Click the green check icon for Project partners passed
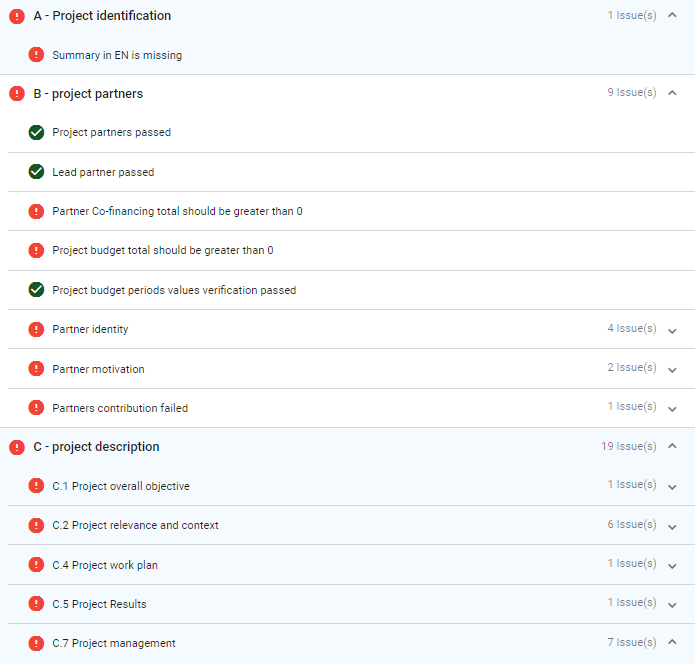696x664 pixels. pyautogui.click(x=36, y=132)
